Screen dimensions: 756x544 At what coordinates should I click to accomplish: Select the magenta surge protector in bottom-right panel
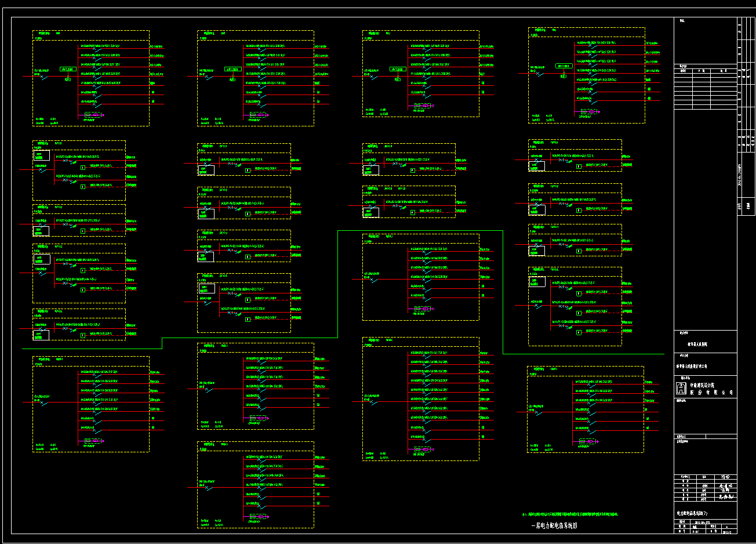[x=587, y=442]
